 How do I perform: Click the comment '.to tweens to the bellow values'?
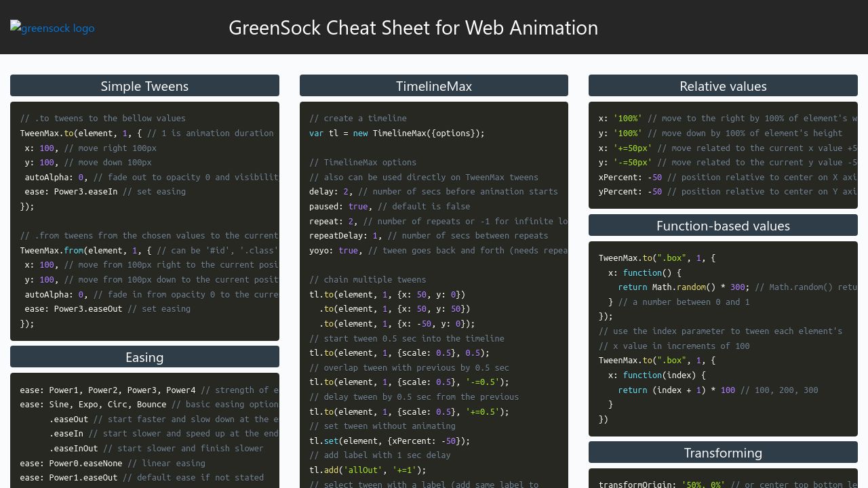pyautogui.click(x=102, y=118)
